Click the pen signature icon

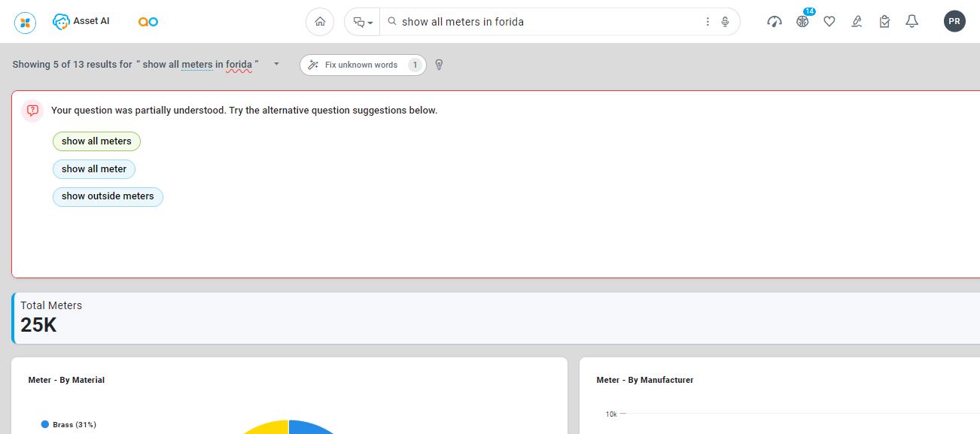857,22
